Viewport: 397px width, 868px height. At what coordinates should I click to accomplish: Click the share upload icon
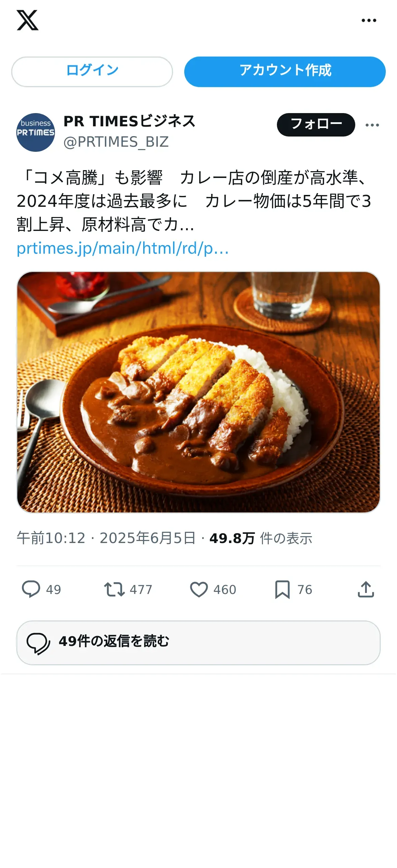coord(366,589)
